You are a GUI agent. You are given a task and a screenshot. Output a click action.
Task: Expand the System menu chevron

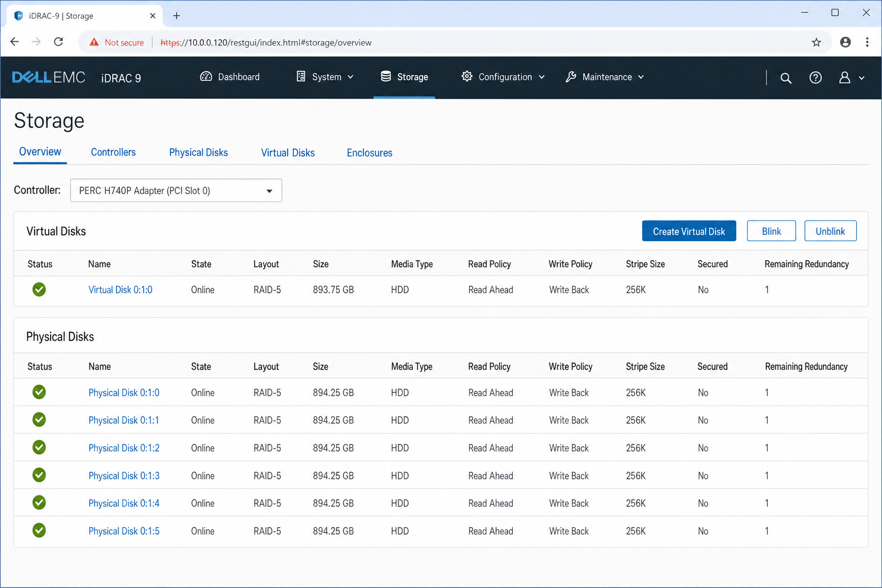350,77
